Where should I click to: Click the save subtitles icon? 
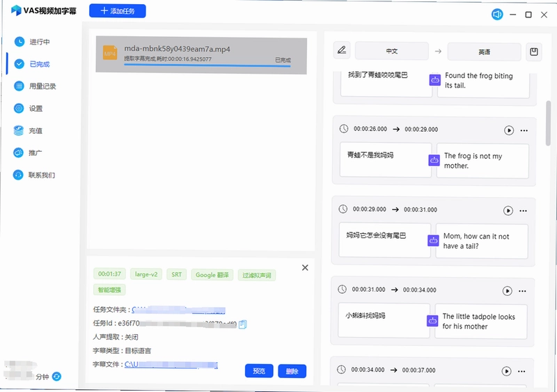point(533,52)
